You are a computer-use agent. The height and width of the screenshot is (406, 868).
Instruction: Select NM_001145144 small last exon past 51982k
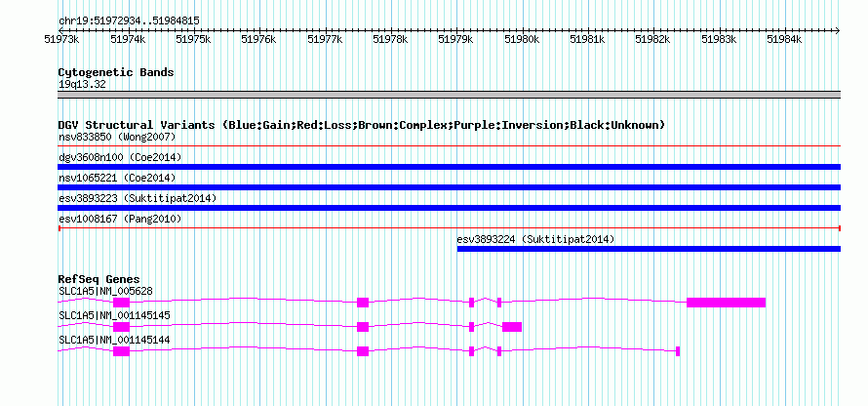click(x=678, y=351)
